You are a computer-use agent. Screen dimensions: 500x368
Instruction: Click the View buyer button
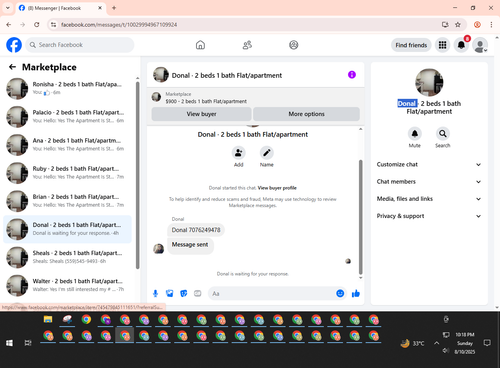point(201,114)
